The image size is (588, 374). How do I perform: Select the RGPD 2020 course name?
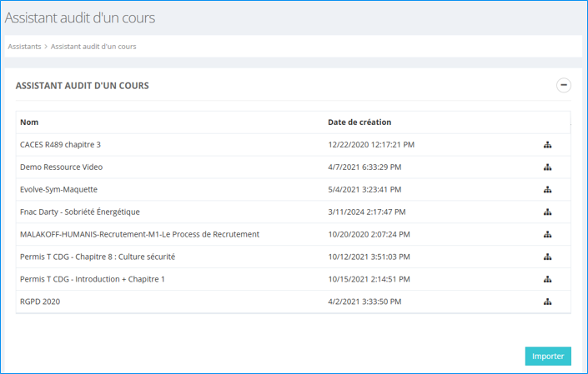pos(40,302)
